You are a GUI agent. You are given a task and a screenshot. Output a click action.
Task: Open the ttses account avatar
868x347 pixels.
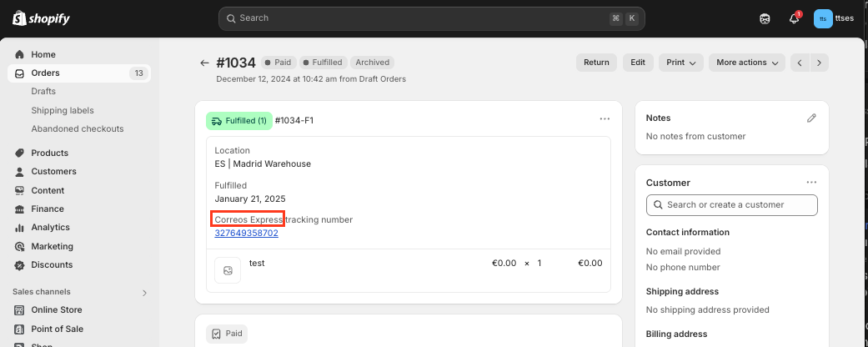823,19
